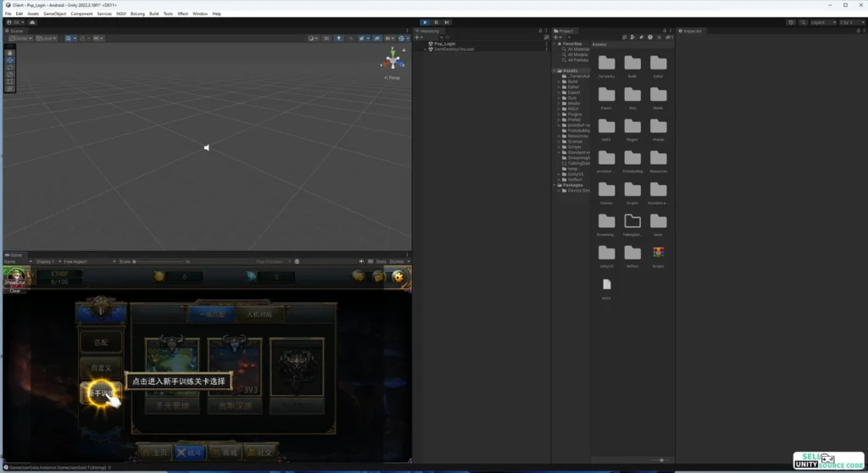Viewport: 868px width, 473px height.
Task: Click the Stats button in Game view
Action: click(x=381, y=261)
